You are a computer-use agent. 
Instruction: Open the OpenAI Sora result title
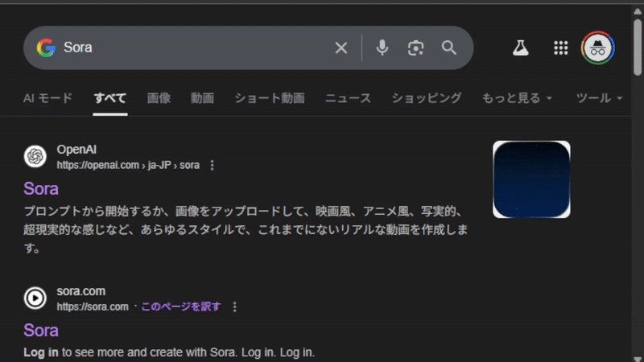pos(41,189)
